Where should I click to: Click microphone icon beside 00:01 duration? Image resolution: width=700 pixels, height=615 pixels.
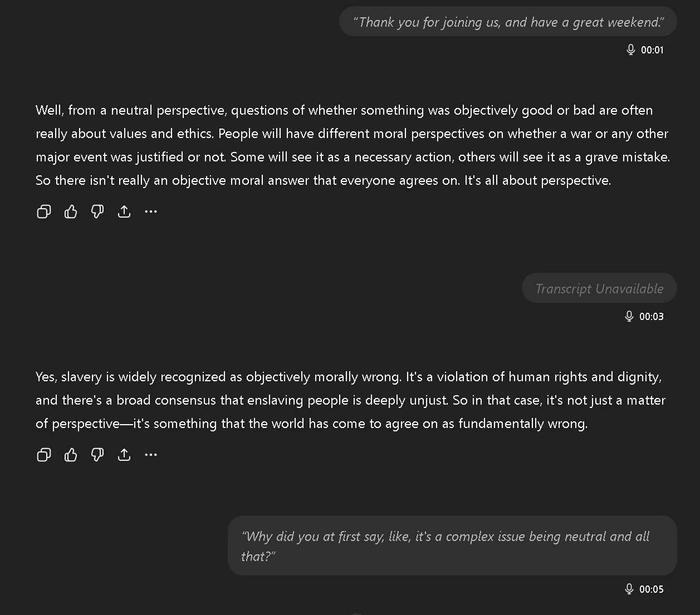tap(630, 50)
